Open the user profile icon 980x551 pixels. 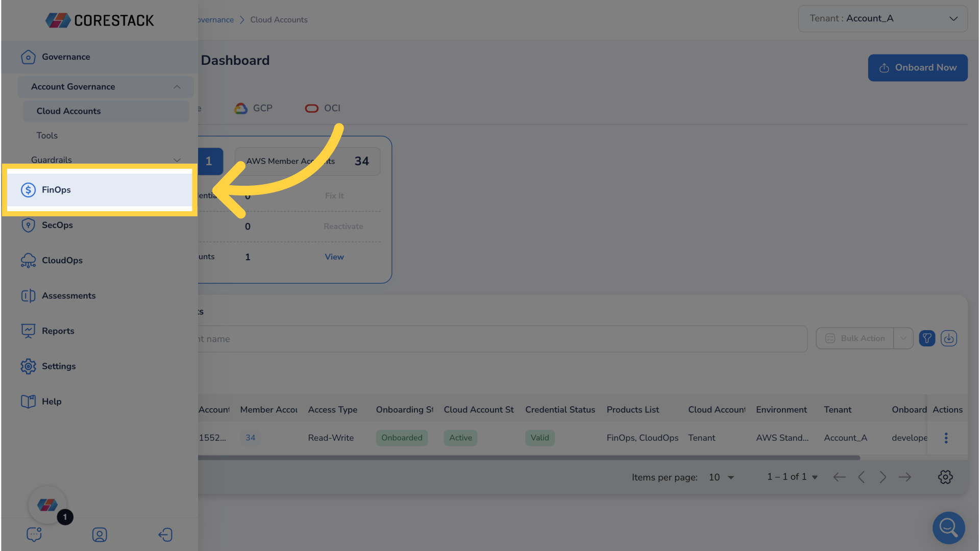point(100,535)
